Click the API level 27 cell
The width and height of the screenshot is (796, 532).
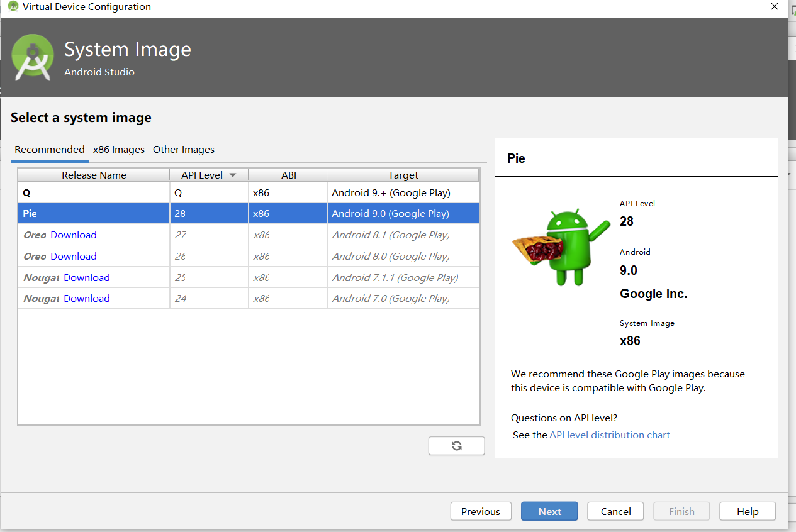coord(209,235)
